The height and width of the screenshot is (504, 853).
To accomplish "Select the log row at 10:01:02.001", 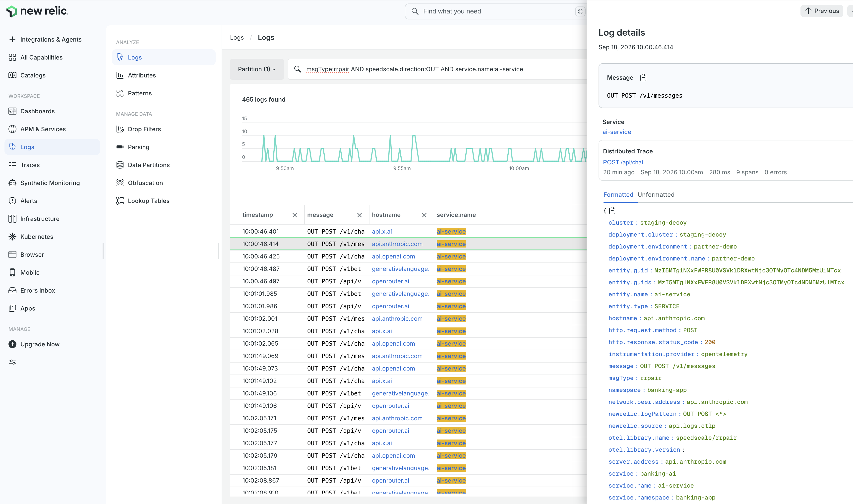I will pyautogui.click(x=408, y=318).
